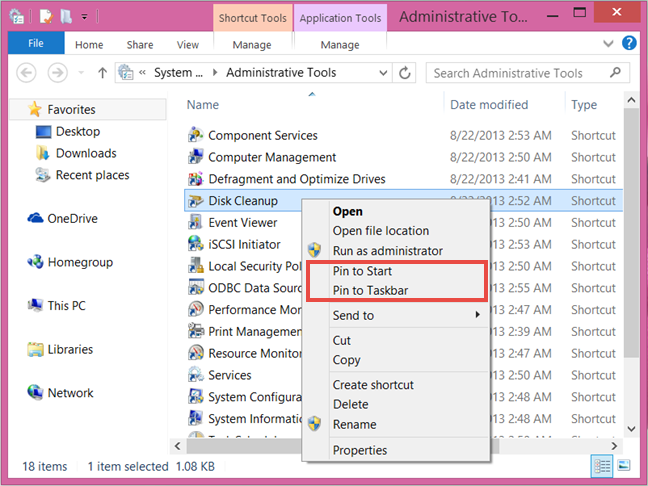The image size is (648, 486).
Task: Click the Search Administrative Tools field
Action: [x=528, y=73]
